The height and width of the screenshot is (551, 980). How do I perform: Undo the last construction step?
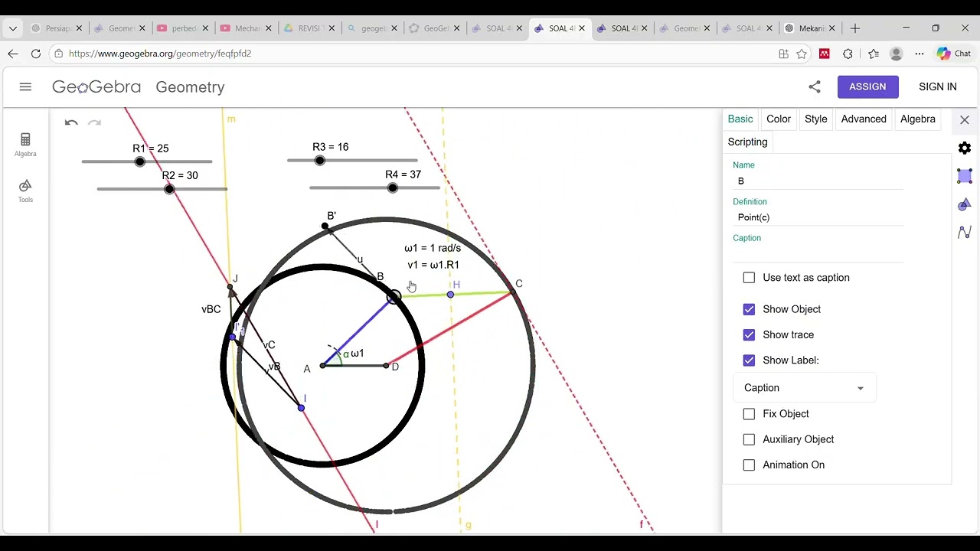pyautogui.click(x=71, y=122)
